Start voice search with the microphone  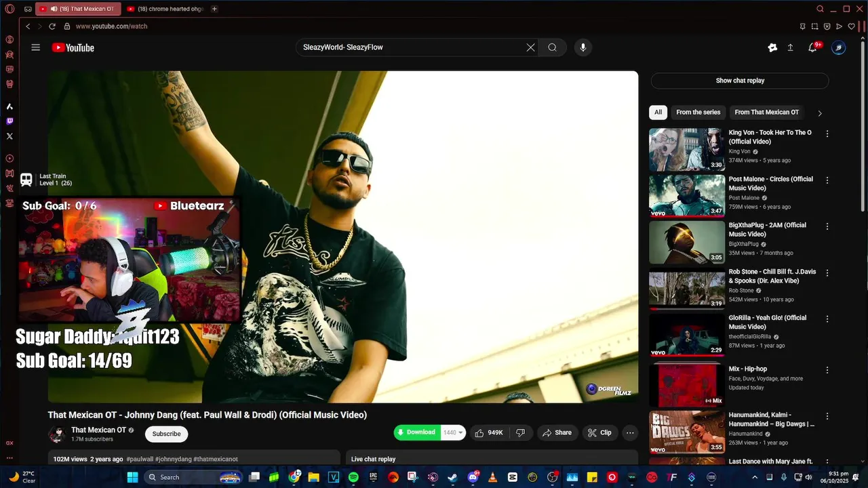pos(583,47)
